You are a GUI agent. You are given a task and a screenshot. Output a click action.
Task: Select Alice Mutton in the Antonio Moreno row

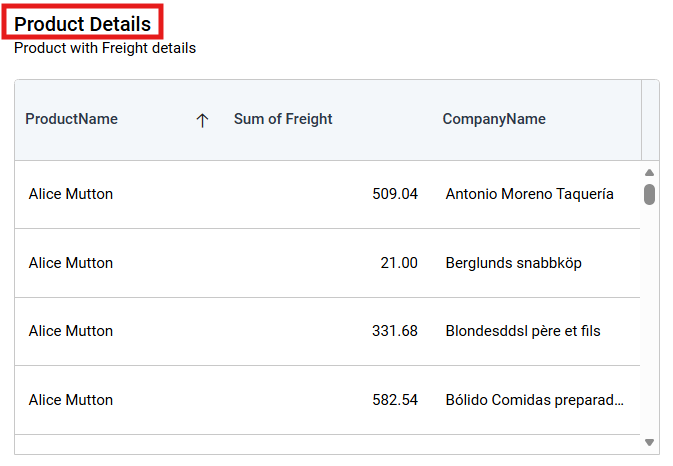71,194
